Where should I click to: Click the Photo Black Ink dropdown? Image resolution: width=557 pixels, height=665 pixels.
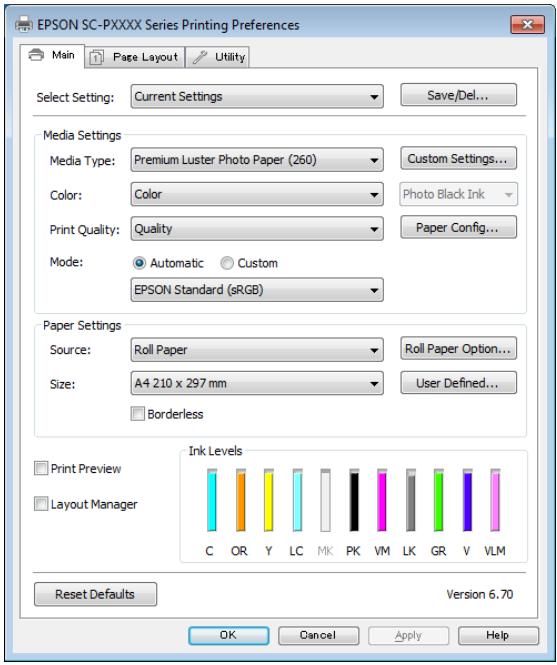pyautogui.click(x=459, y=194)
